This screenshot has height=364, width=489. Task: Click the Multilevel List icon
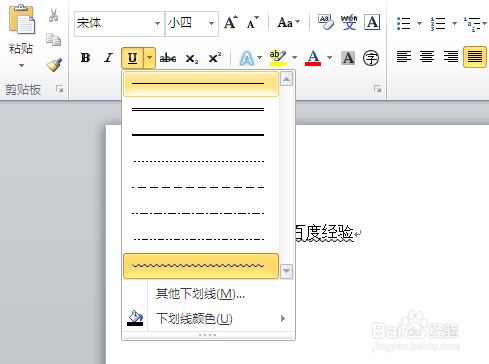click(x=472, y=24)
